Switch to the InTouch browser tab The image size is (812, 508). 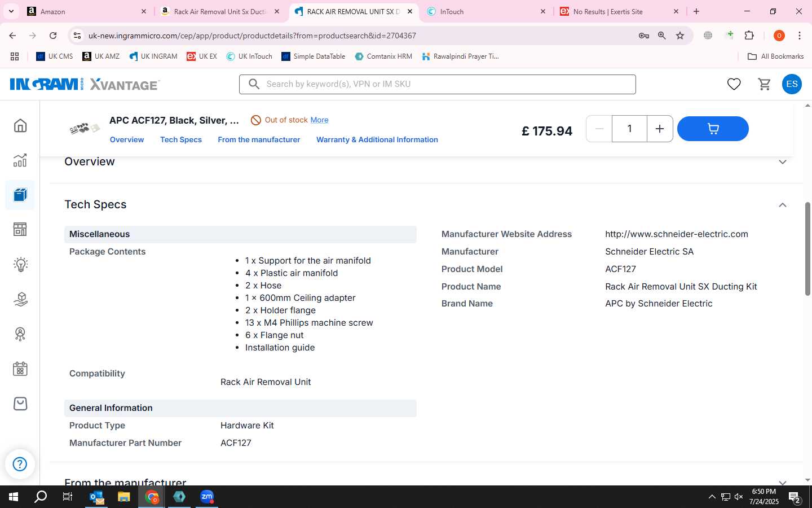pos(486,11)
